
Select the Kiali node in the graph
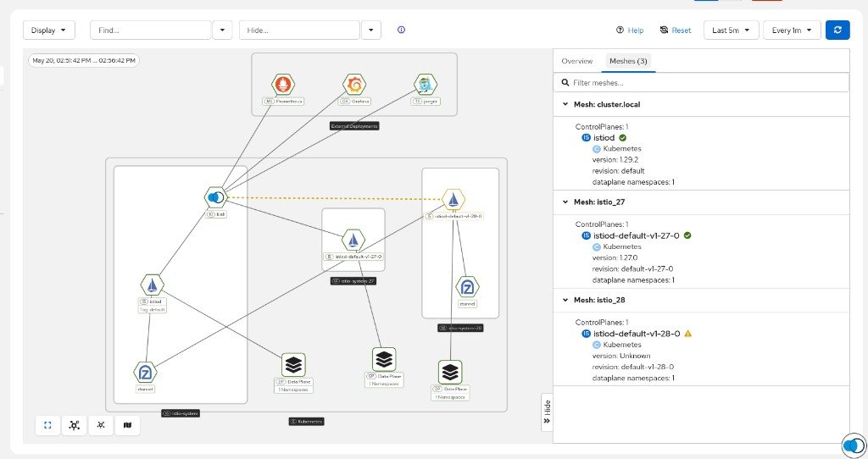(x=216, y=196)
